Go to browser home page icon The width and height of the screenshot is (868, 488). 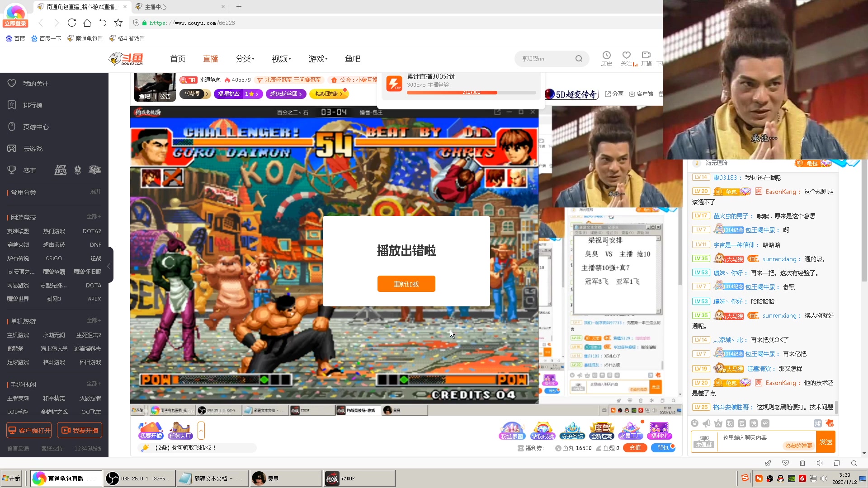(x=87, y=23)
